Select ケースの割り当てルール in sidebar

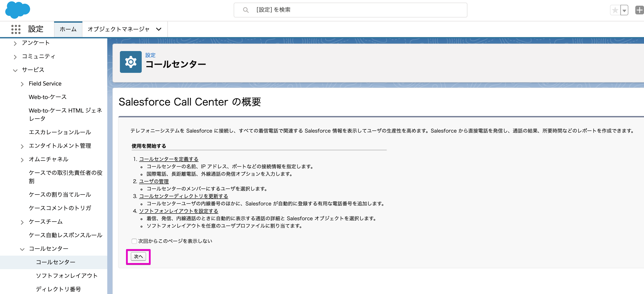click(x=60, y=194)
